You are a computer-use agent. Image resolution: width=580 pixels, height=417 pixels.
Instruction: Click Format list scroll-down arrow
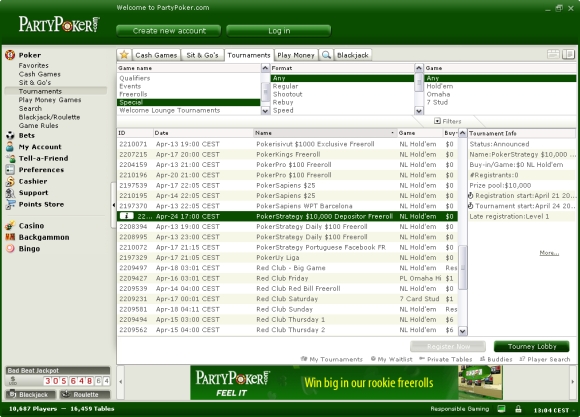[x=419, y=110]
